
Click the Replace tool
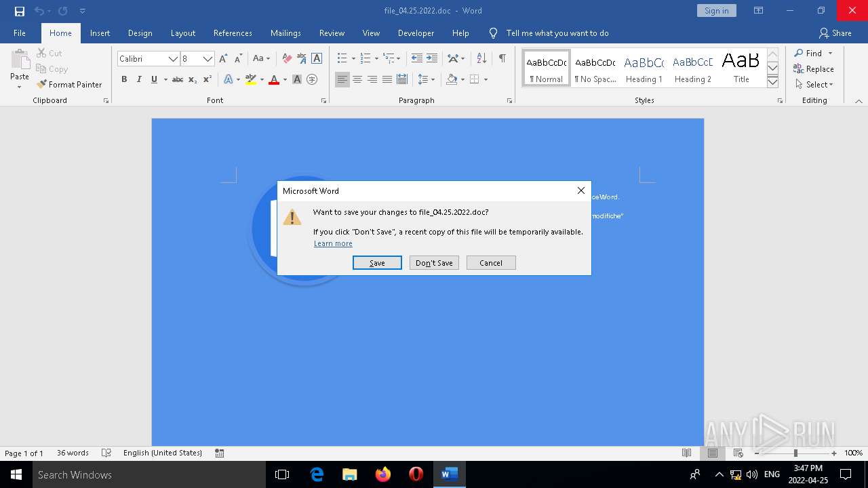814,69
